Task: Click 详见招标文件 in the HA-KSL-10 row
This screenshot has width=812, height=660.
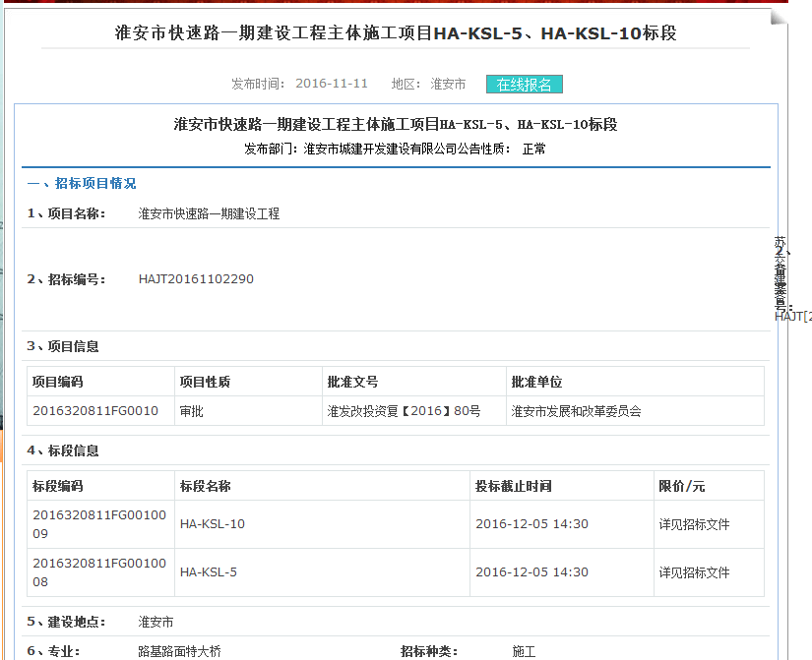Action: click(x=694, y=524)
